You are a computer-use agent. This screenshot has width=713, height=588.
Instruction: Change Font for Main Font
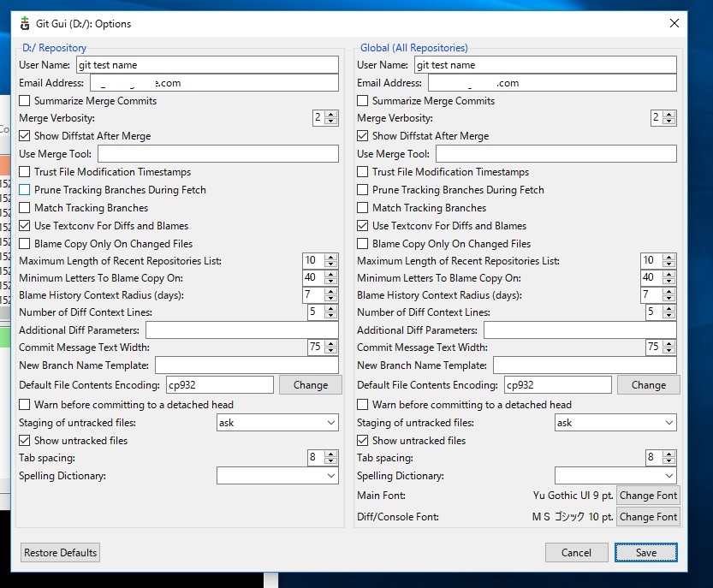point(649,496)
